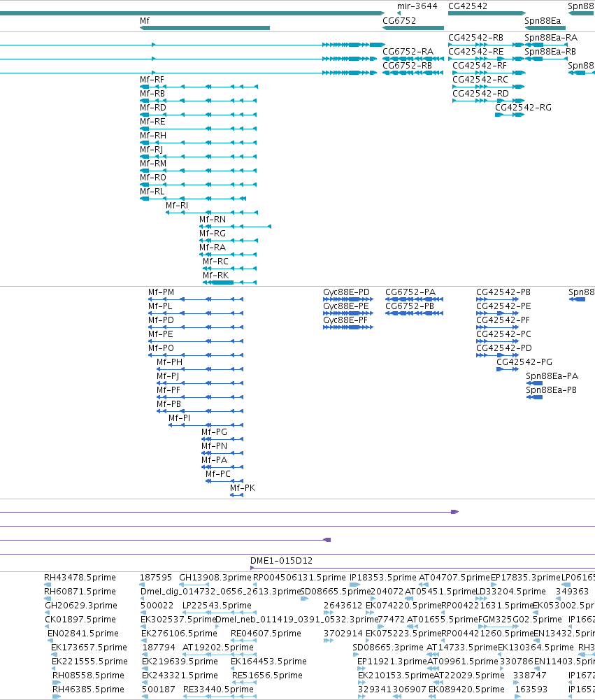Select transcript Spn88Ea-RB

(x=546, y=59)
